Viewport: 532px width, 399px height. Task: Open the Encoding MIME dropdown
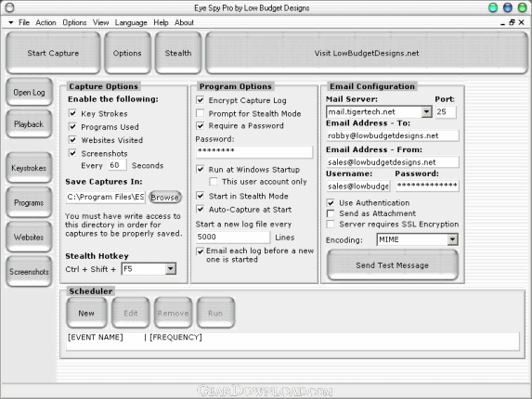pos(452,239)
